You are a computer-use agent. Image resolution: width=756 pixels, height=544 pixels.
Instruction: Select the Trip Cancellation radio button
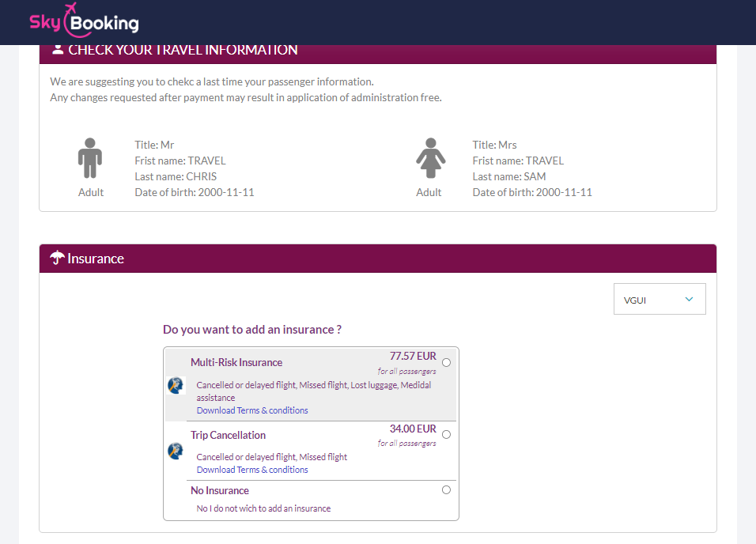click(x=447, y=435)
